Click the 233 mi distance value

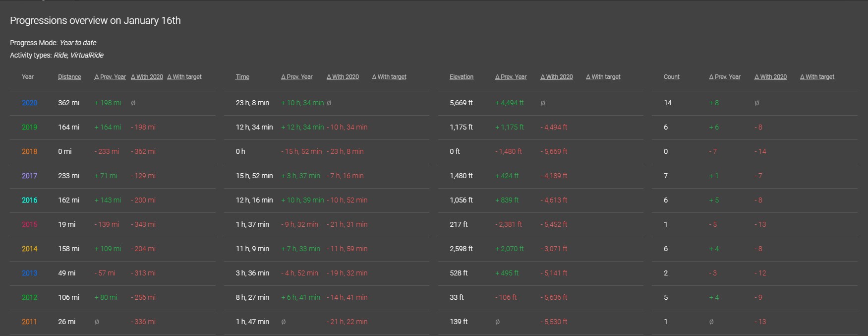(68, 176)
